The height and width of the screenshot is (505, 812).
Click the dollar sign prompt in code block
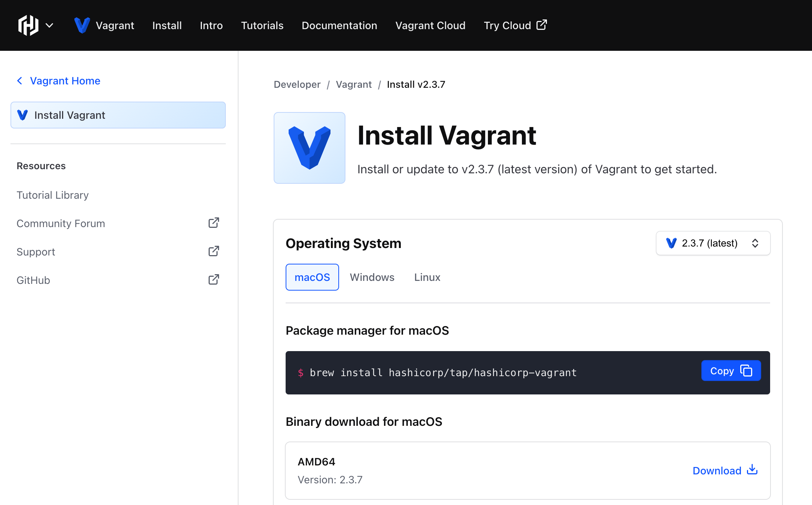click(x=301, y=373)
